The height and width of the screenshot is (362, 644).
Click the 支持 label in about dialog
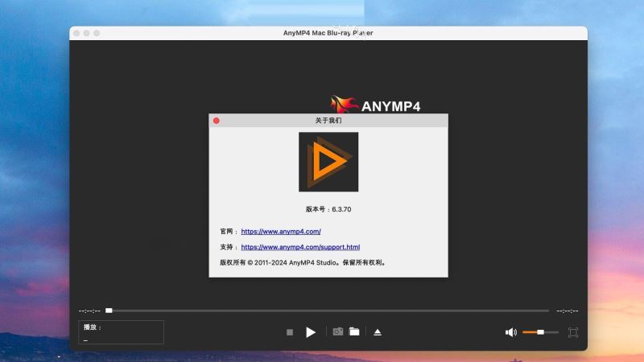(226, 247)
